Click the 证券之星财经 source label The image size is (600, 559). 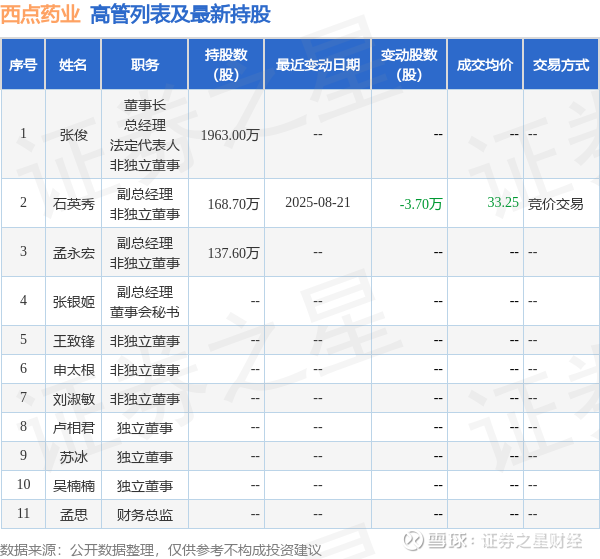(532, 541)
